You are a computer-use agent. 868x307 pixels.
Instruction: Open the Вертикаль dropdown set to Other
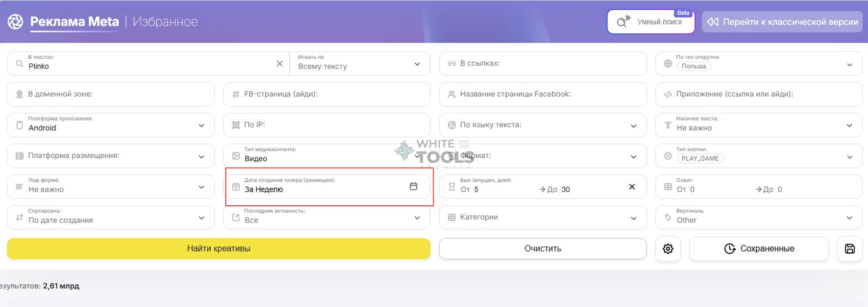850,218
